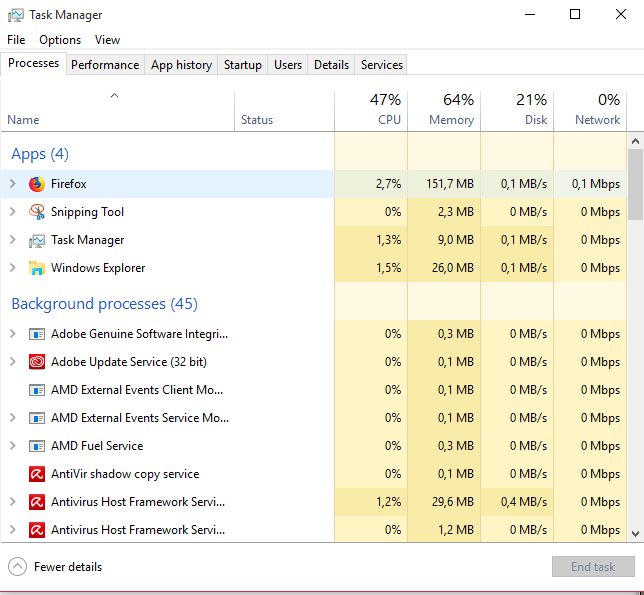Click the AMD Fuel Service icon
The height and width of the screenshot is (595, 644).
pos(37,446)
